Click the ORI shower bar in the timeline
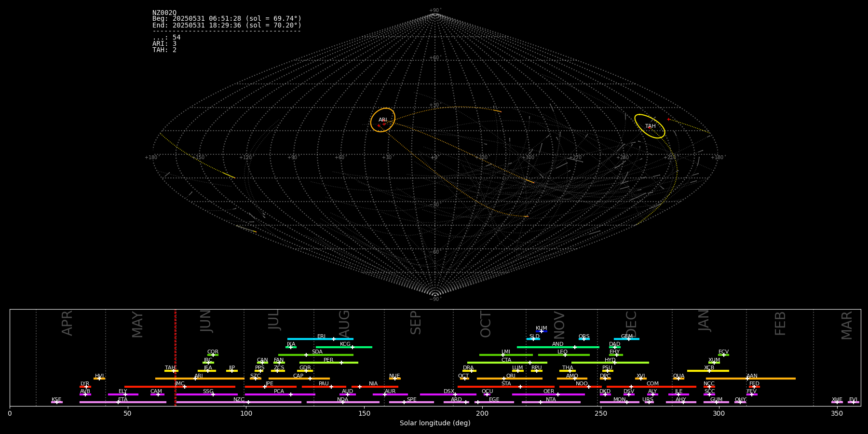Image resolution: width=868 pixels, height=434 pixels. (x=510, y=379)
